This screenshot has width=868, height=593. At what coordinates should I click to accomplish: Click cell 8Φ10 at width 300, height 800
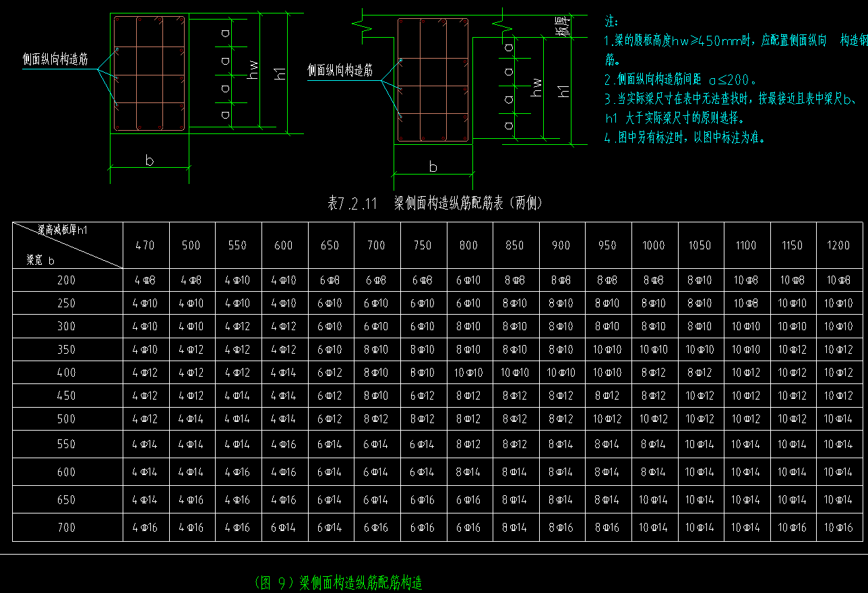[x=468, y=326]
